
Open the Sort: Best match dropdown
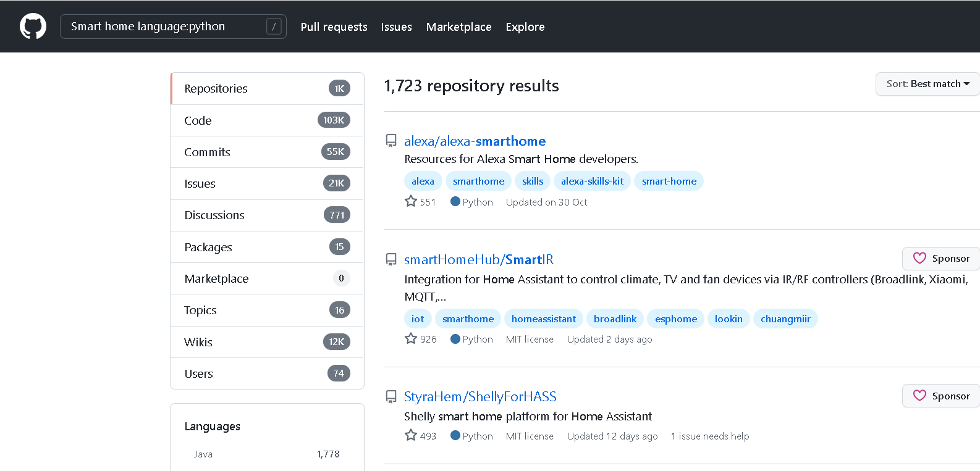pos(927,84)
